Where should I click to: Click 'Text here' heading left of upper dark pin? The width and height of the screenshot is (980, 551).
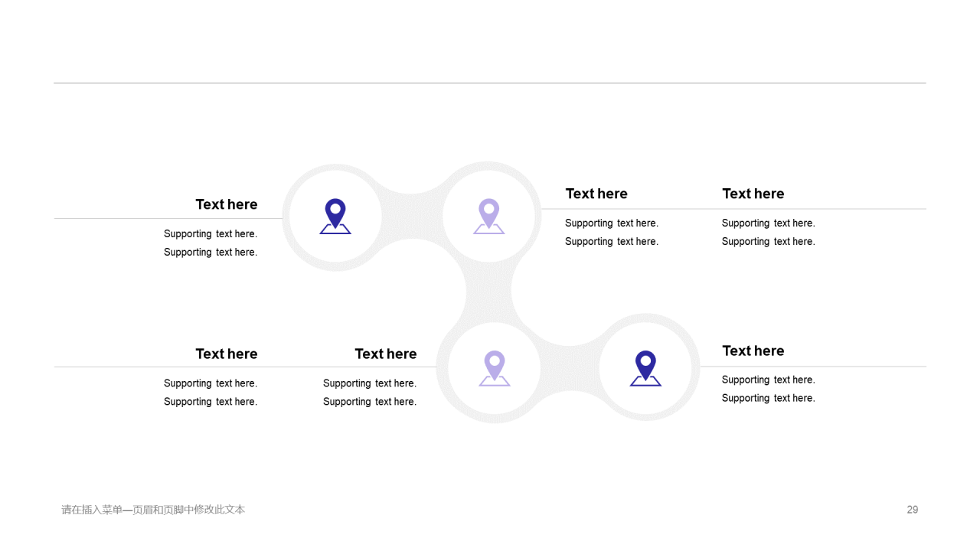(x=227, y=204)
